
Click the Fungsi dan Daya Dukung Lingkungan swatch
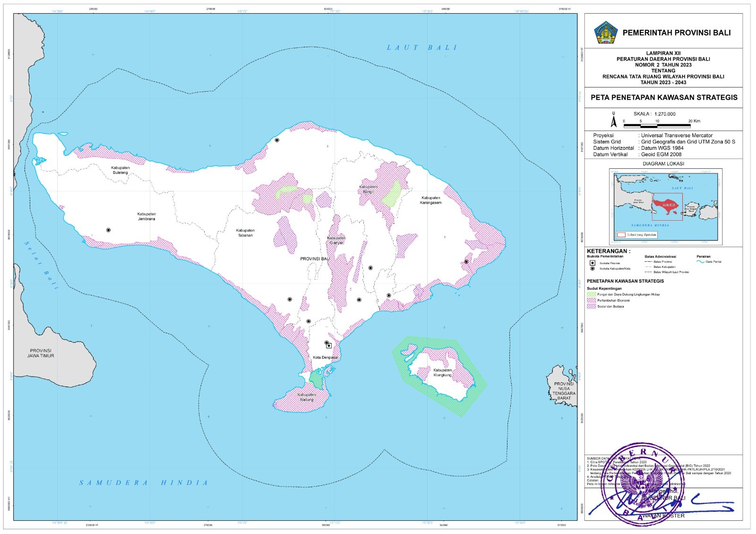(591, 294)
